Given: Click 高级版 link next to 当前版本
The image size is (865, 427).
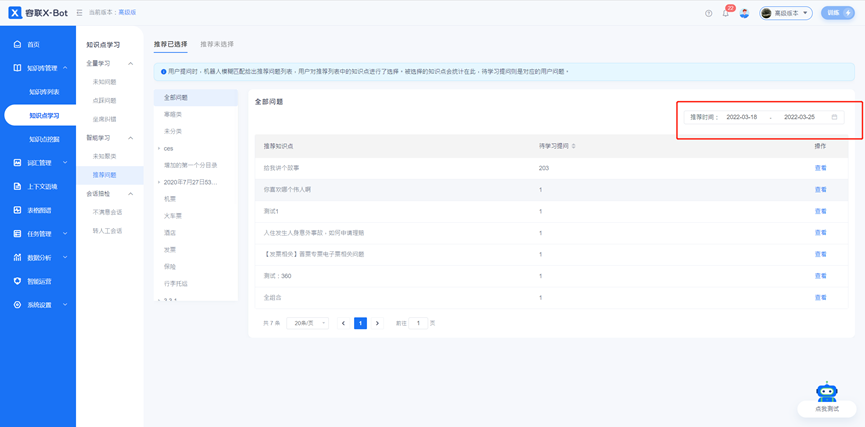Looking at the screenshot, I should click(x=127, y=12).
